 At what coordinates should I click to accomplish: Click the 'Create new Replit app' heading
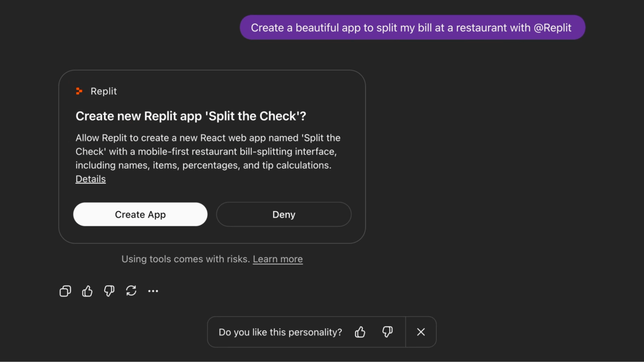coord(191,116)
